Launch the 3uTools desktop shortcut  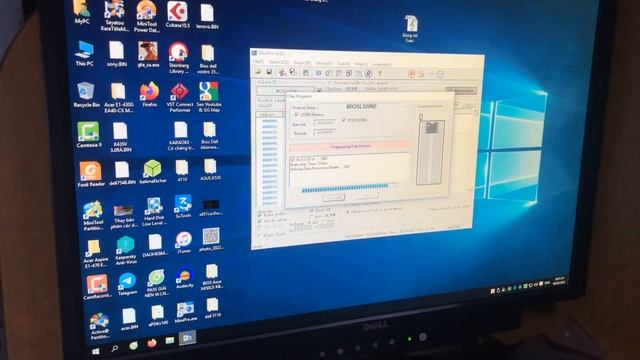tap(183, 206)
